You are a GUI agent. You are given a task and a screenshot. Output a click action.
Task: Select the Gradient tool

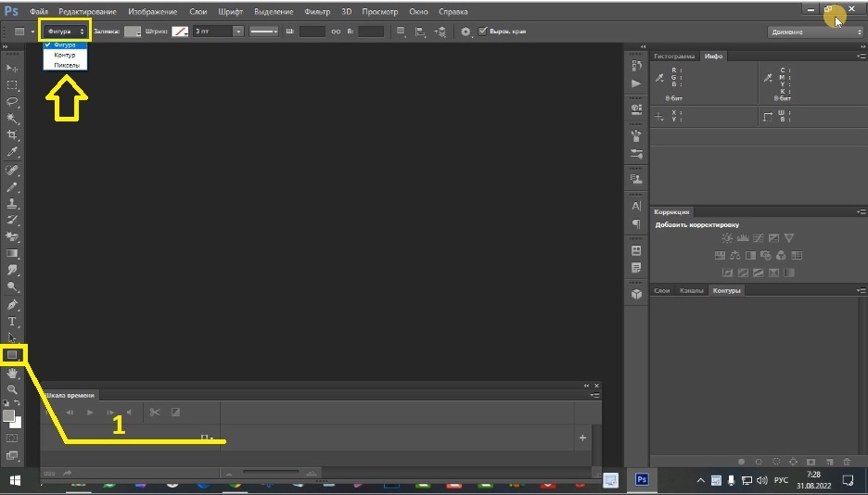click(x=12, y=253)
